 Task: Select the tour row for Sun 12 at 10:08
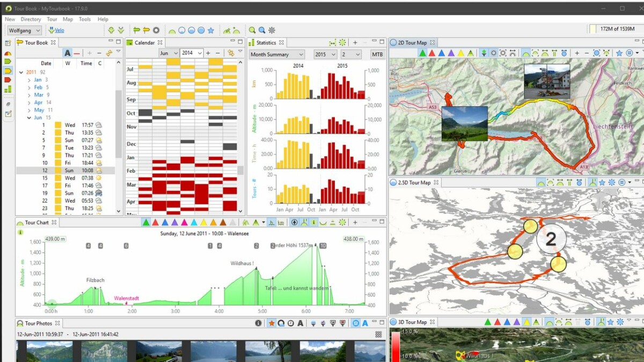pyautogui.click(x=70, y=171)
